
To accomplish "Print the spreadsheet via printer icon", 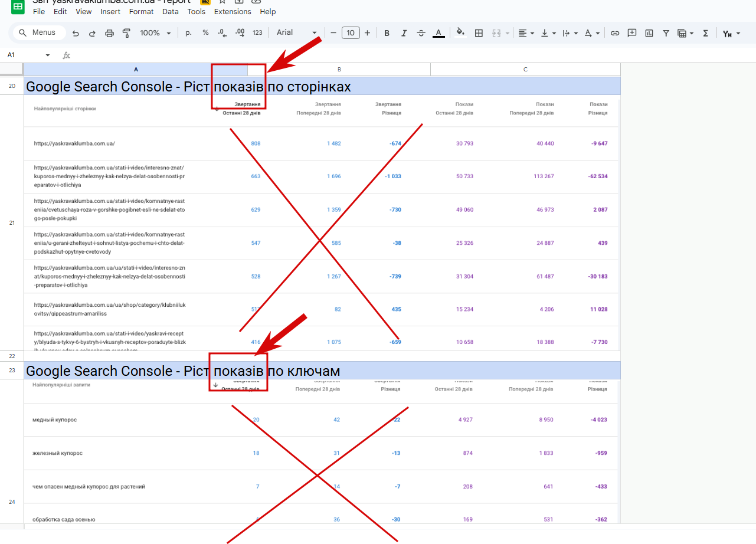I will pos(109,33).
